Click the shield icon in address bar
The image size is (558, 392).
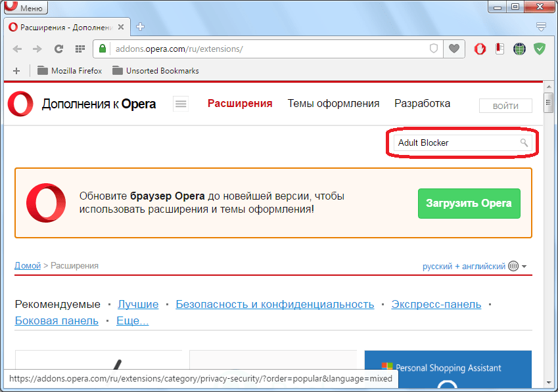pyautogui.click(x=433, y=49)
